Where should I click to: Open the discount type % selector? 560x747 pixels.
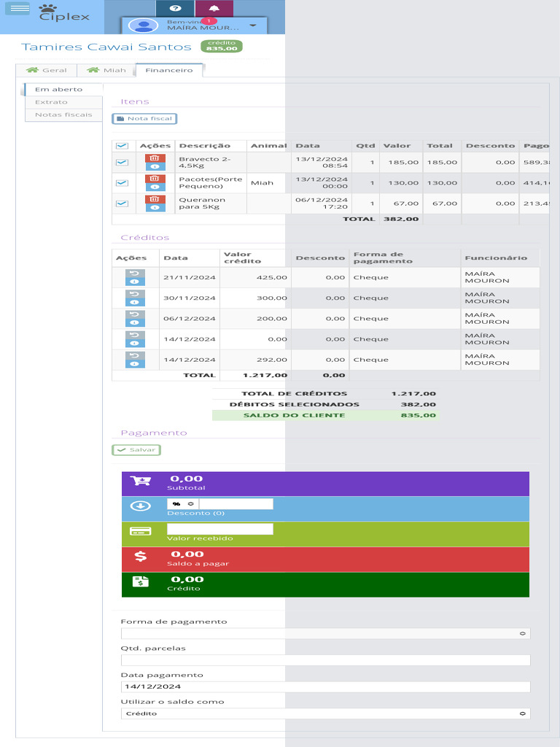click(x=183, y=504)
